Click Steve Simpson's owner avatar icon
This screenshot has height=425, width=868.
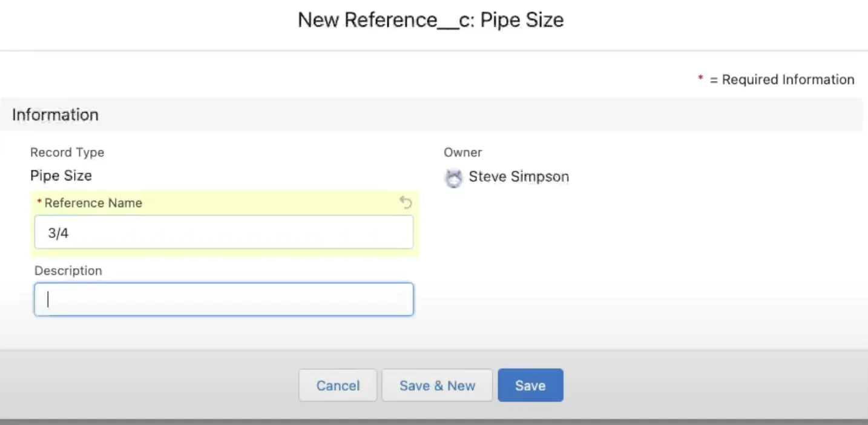click(453, 178)
